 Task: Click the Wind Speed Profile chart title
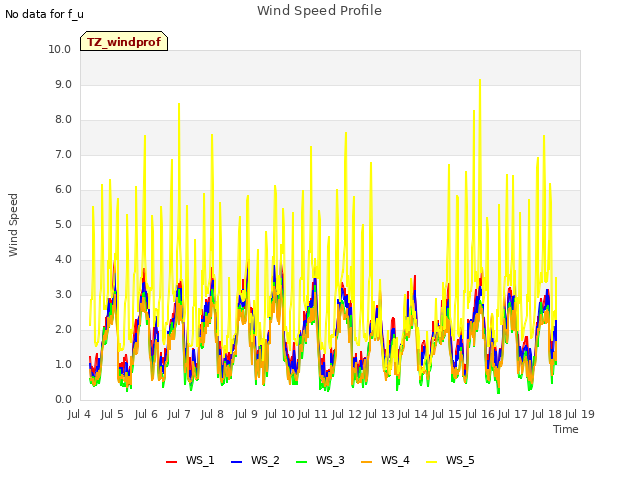[319, 11]
